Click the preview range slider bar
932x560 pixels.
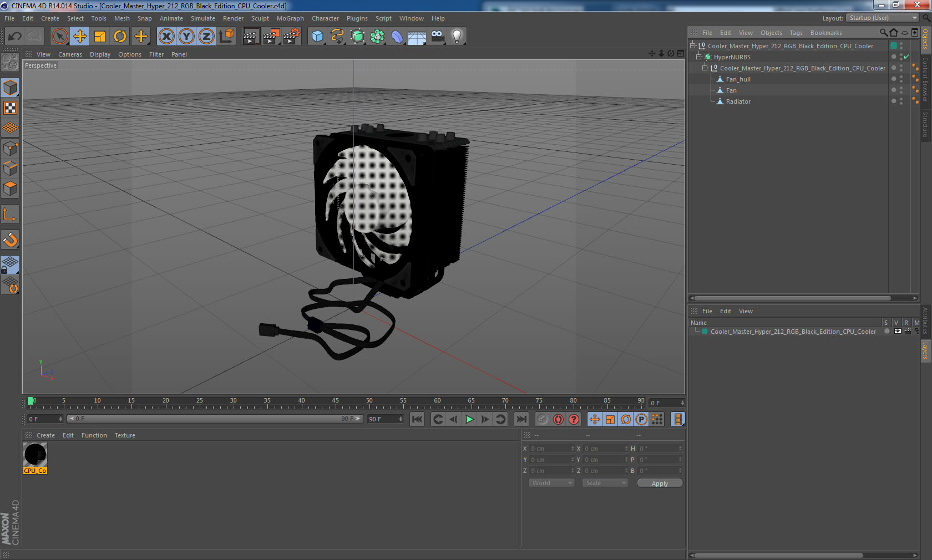pos(215,419)
